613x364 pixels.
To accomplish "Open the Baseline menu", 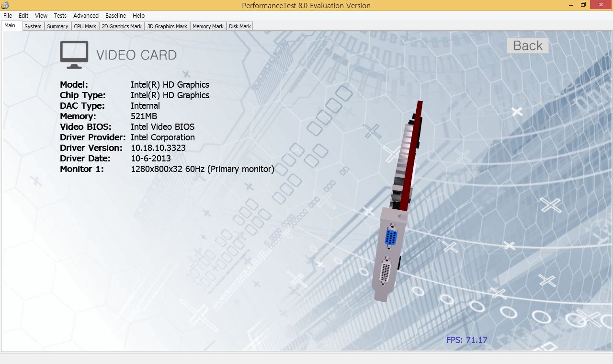I will point(115,15).
